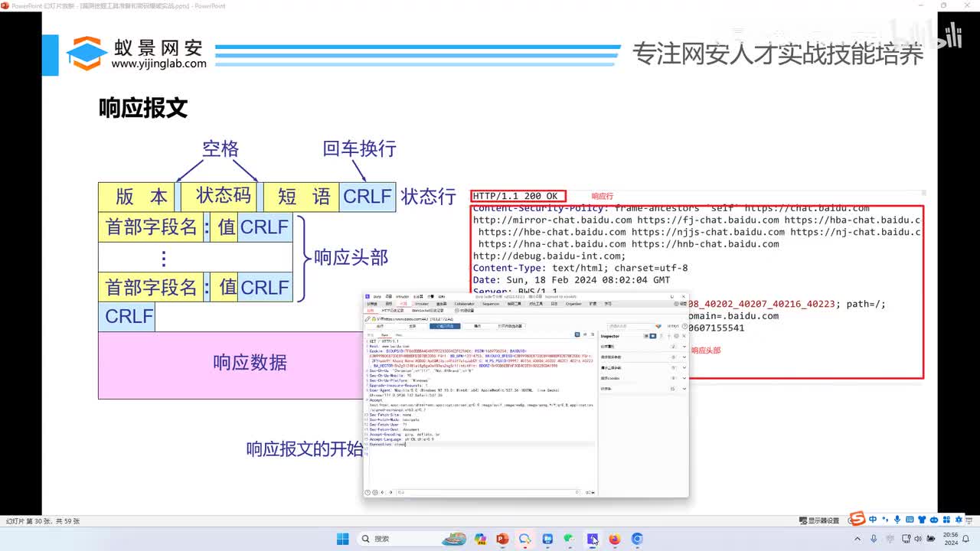
Task: Open 项目 menu in Burp Suite
Action: coord(389,296)
